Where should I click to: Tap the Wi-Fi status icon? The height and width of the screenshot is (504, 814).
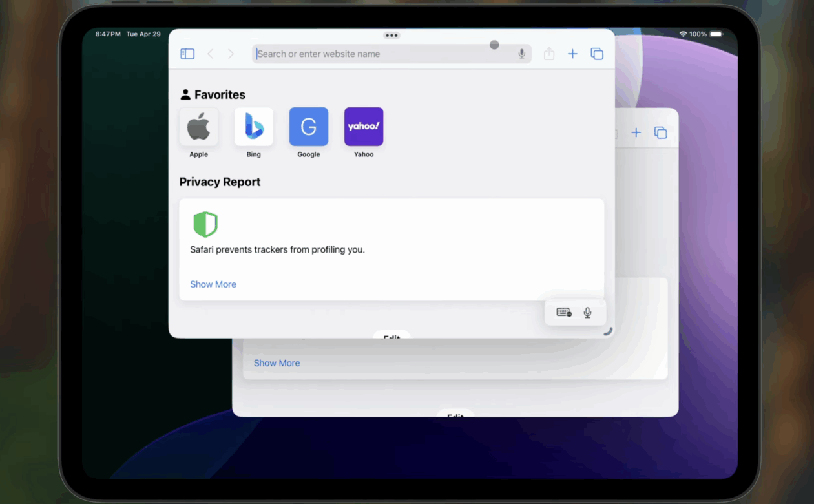pyautogui.click(x=683, y=34)
